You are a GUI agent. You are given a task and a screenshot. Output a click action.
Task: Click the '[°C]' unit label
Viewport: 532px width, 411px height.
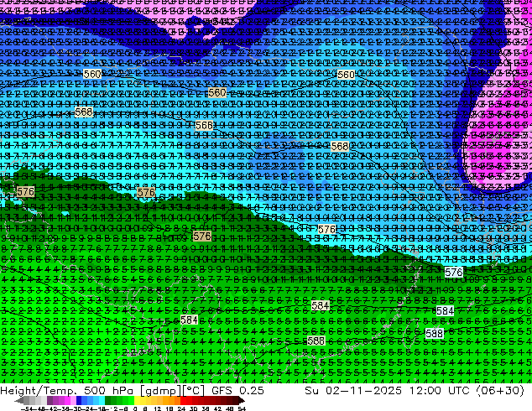(x=194, y=390)
